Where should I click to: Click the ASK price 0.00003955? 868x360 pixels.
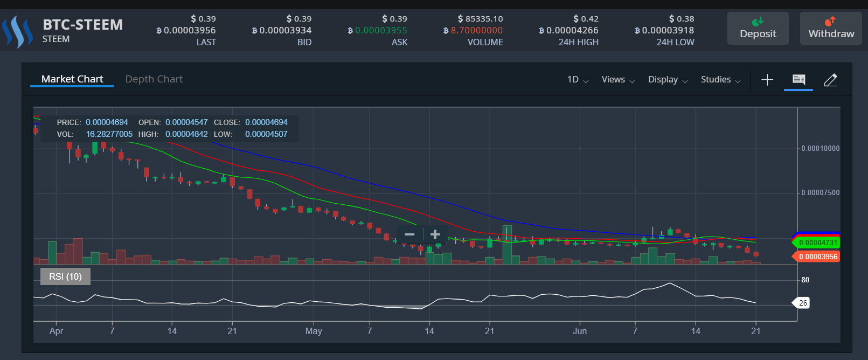tap(377, 31)
